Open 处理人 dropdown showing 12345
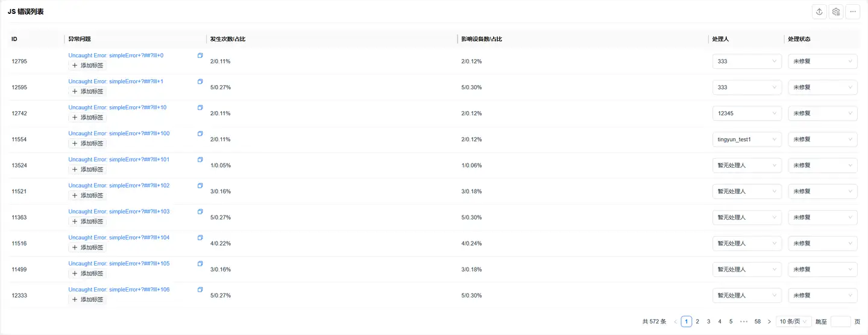This screenshot has height=335, width=868. coord(747,113)
